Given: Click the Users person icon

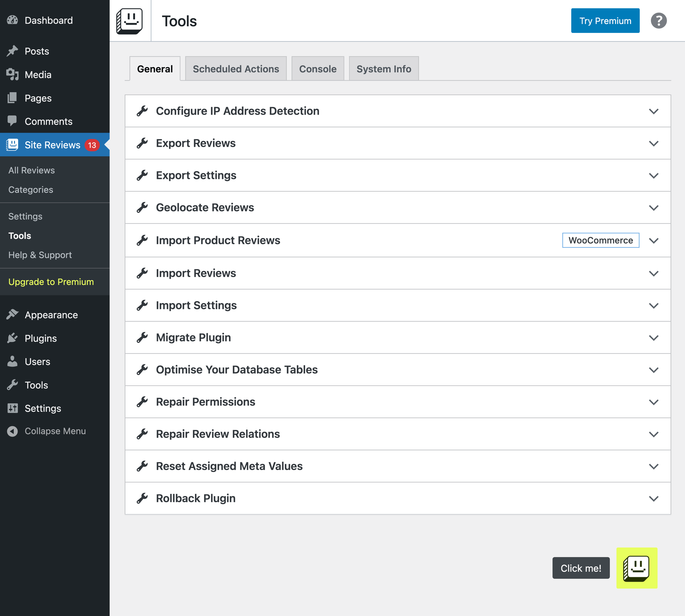Looking at the screenshot, I should click(12, 361).
